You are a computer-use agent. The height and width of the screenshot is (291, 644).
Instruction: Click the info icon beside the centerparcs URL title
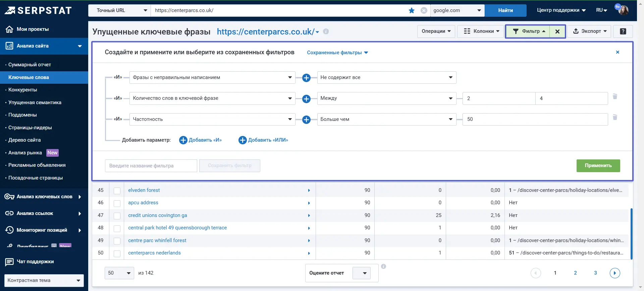326,31
